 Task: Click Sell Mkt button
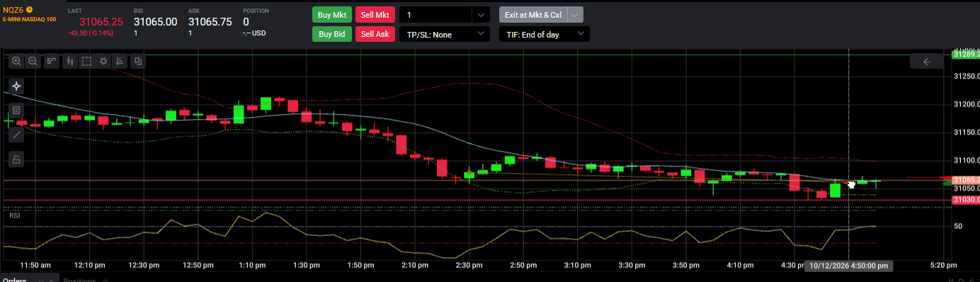point(375,15)
